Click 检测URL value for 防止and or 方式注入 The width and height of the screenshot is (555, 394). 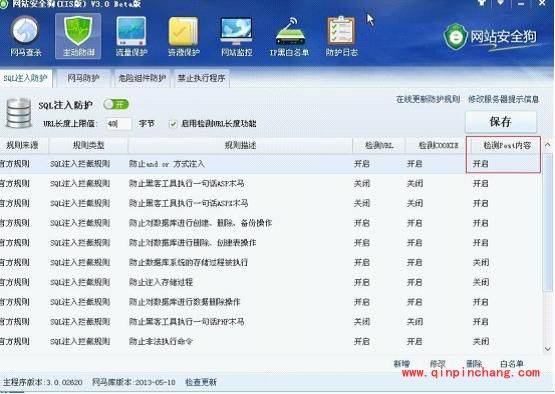coord(362,164)
